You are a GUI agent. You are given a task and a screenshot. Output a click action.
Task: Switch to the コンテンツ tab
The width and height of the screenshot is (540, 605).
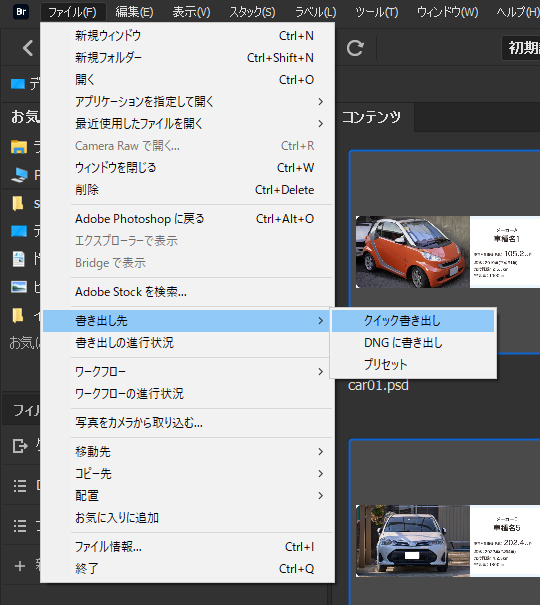click(371, 117)
